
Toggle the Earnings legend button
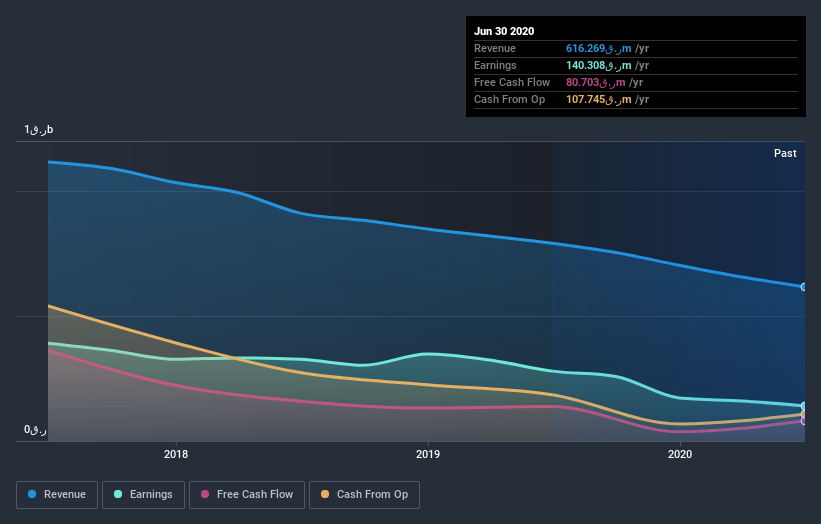point(143,495)
